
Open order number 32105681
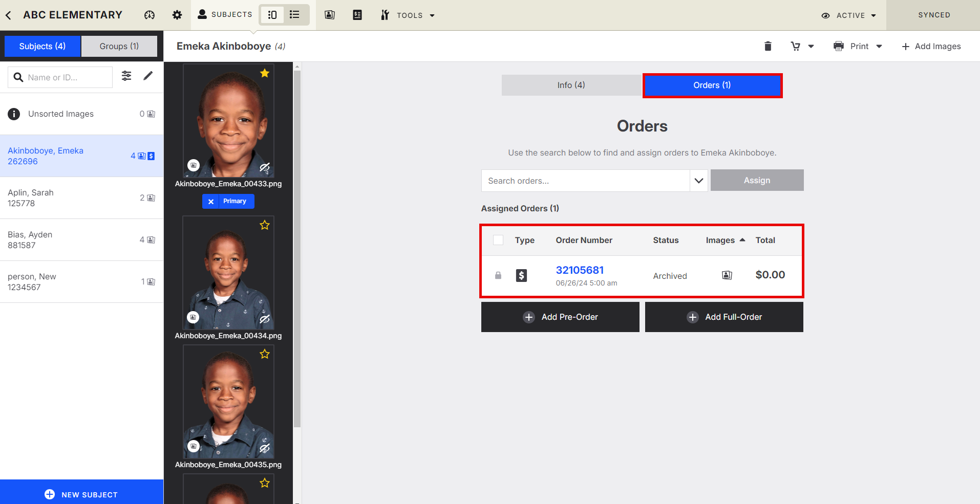point(580,270)
